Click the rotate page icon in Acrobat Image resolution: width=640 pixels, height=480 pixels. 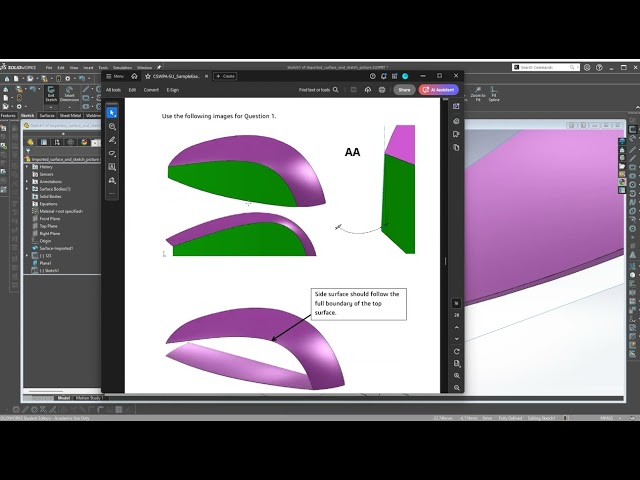point(457,351)
